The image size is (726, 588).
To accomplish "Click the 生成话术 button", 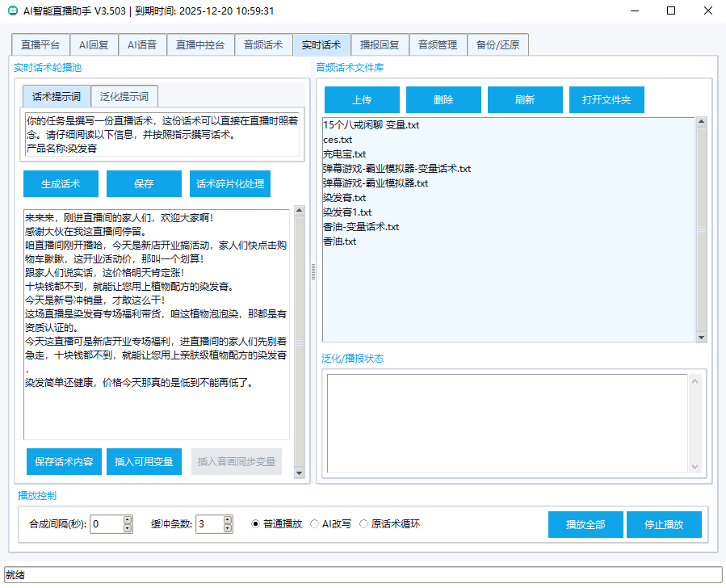I will 60,183.
